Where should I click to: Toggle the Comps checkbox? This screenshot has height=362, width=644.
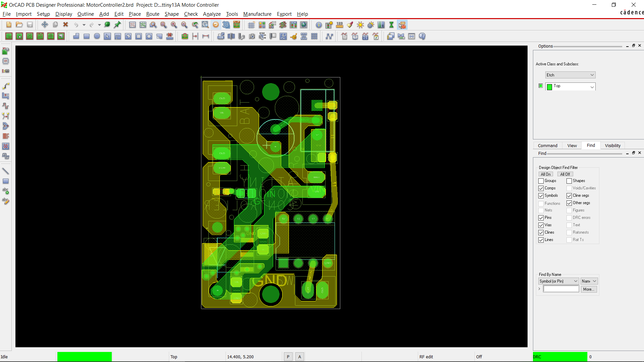541,188
